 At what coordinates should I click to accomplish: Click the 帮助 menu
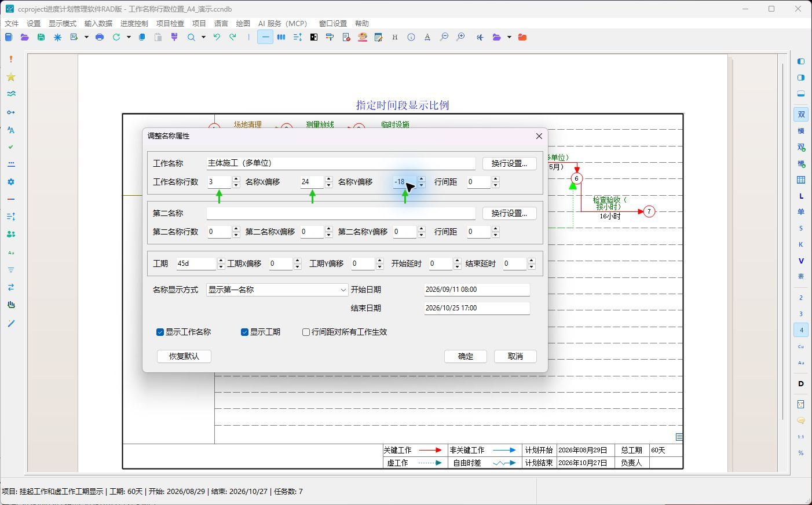coord(362,23)
